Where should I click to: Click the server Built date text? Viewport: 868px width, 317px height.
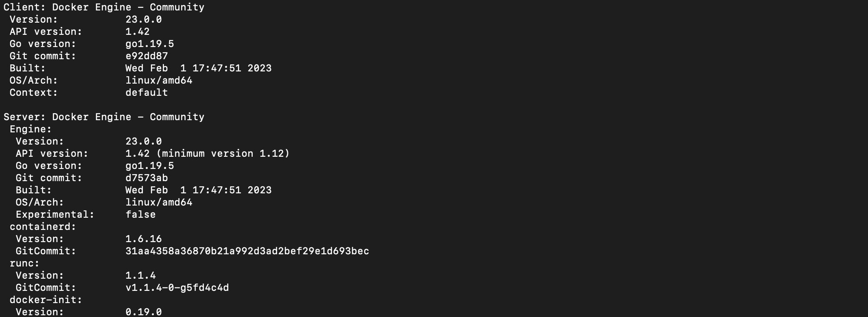[x=198, y=190]
